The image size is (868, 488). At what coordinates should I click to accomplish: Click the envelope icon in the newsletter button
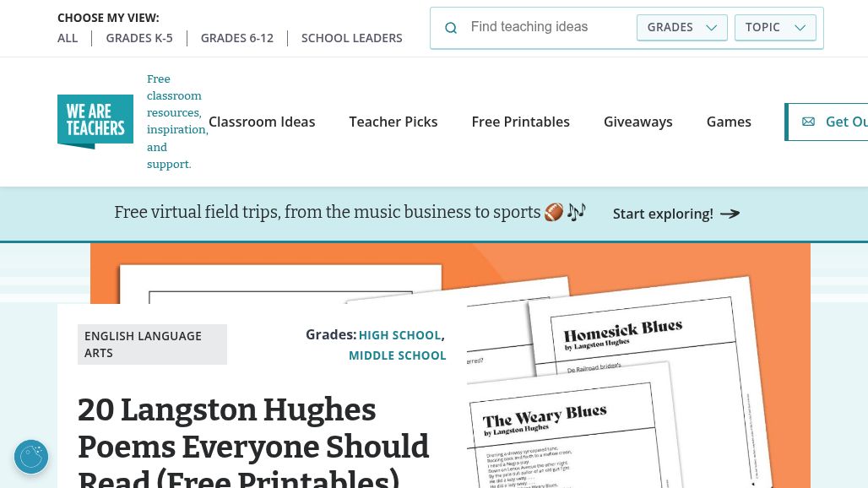808,122
